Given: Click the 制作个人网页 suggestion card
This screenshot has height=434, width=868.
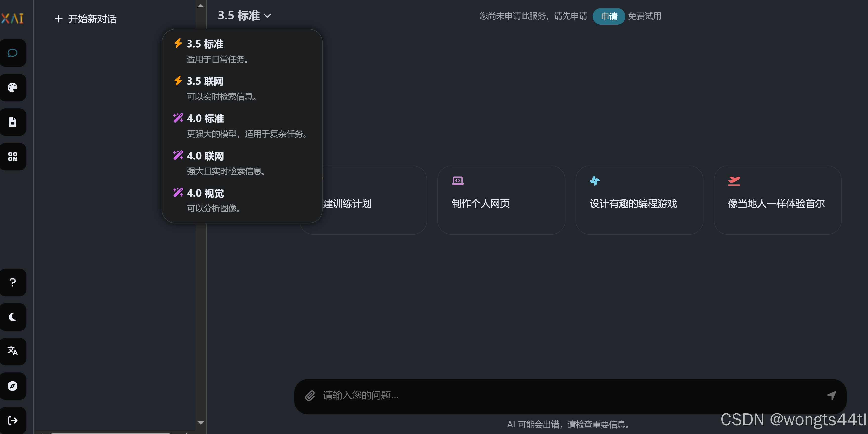Looking at the screenshot, I should pos(501,200).
